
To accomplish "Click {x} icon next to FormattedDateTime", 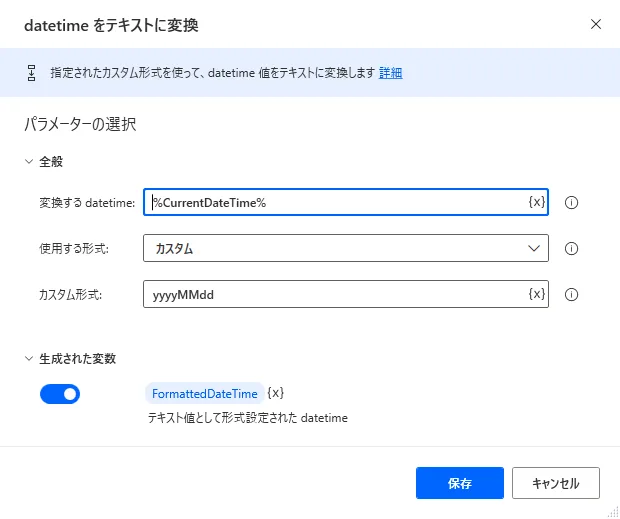I will tap(276, 393).
